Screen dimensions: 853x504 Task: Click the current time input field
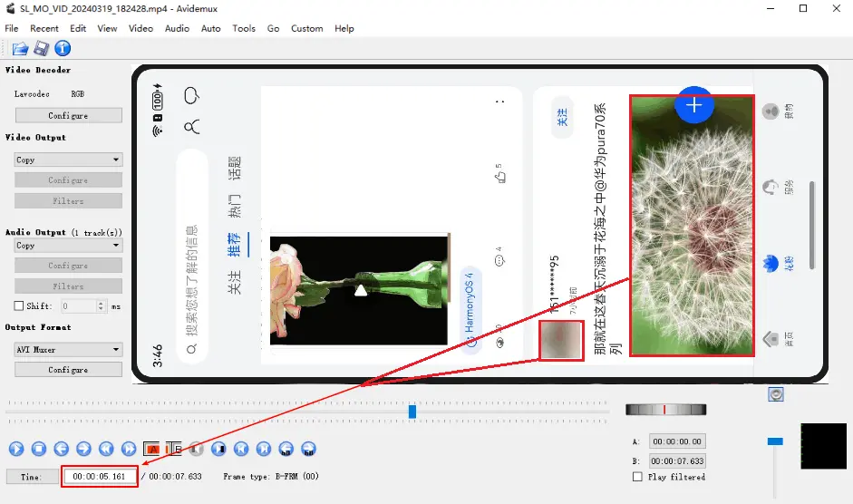pos(99,476)
